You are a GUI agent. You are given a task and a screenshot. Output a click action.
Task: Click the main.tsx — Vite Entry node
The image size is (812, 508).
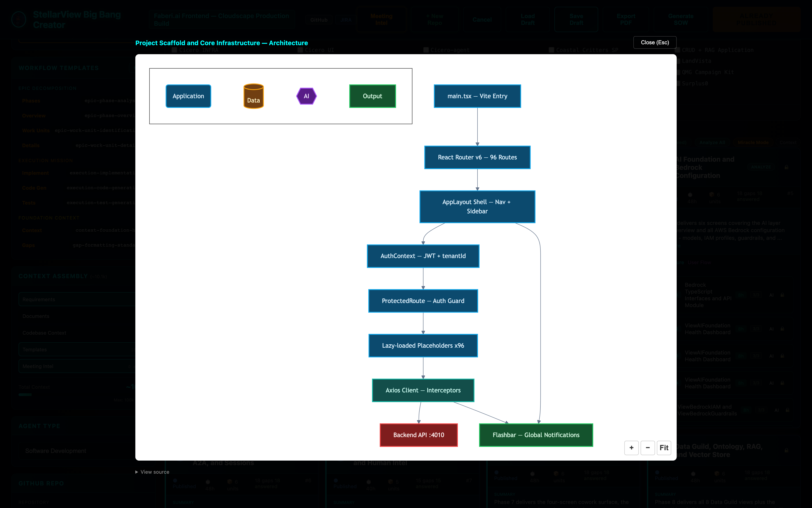click(477, 96)
